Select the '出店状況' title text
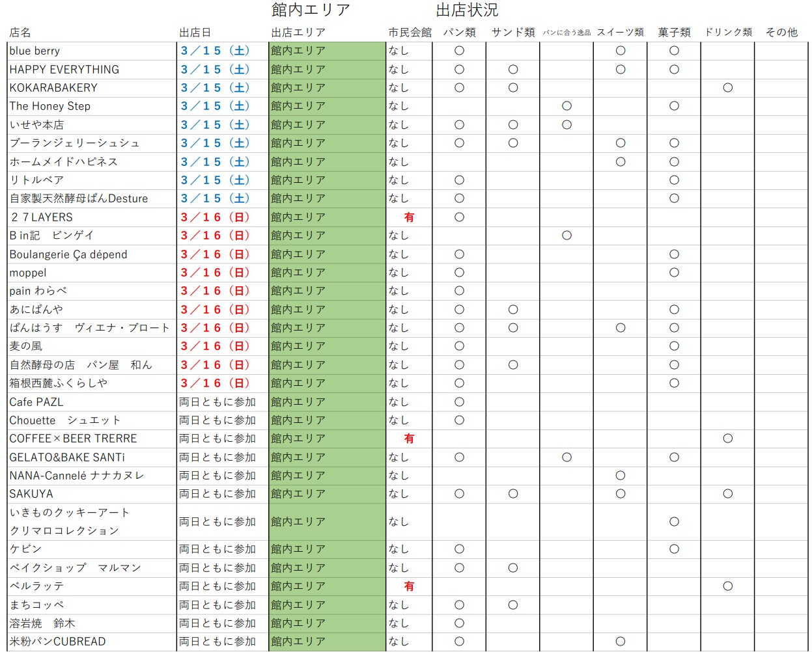The width and height of the screenshot is (812, 652). 467,10
